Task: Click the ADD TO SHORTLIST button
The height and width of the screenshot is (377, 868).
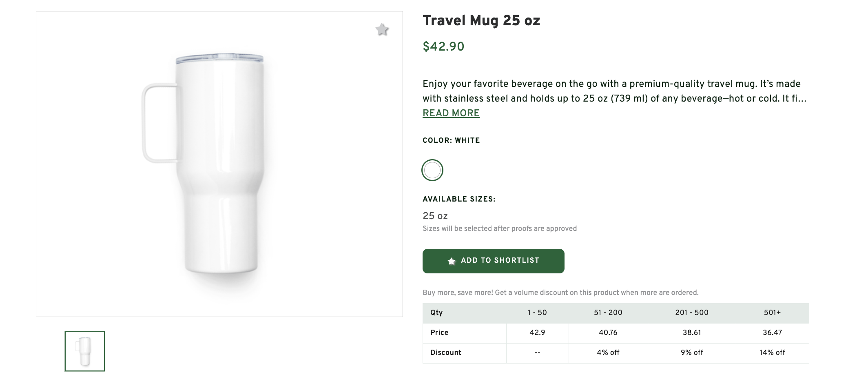Action: [493, 261]
